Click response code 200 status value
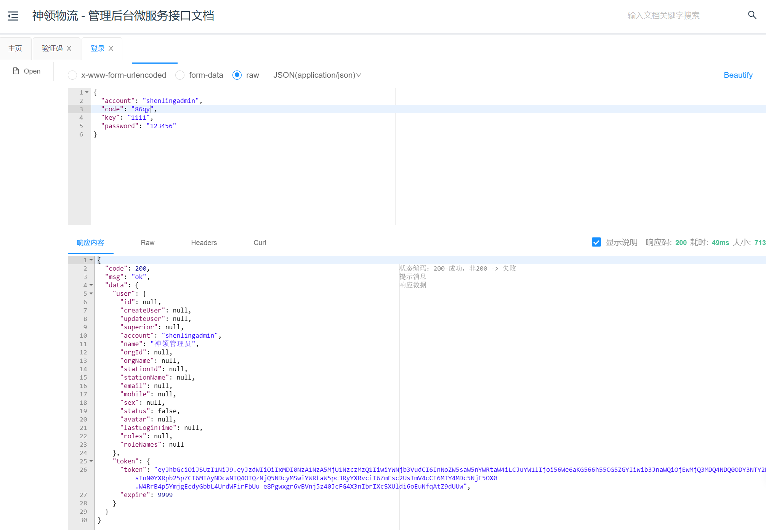 (x=681, y=242)
